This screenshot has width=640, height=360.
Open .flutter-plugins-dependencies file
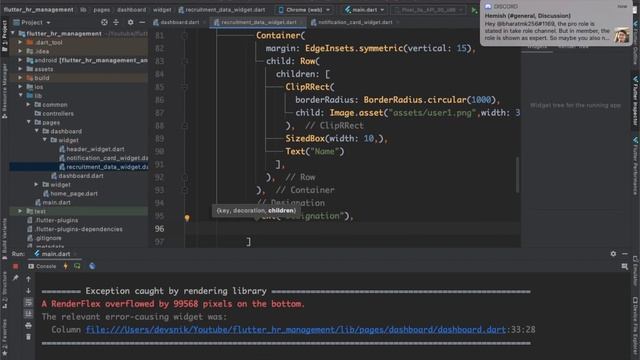coord(79,229)
